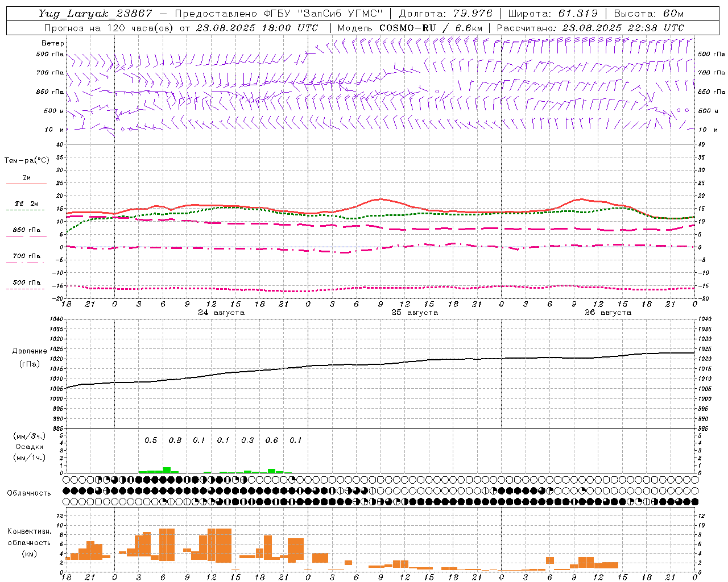This screenshot has width=728, height=582.
Task: Click the 'Высота: 60м' elevation text
Action: [648, 14]
